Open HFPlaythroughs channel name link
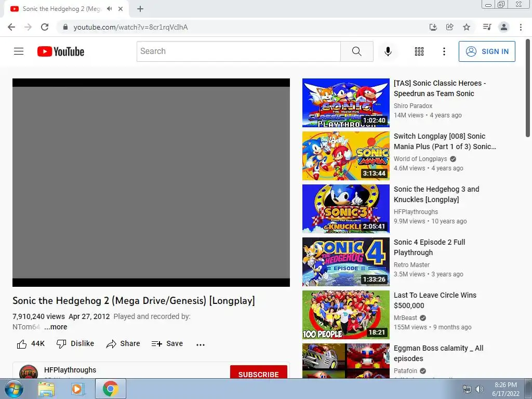 pos(70,370)
